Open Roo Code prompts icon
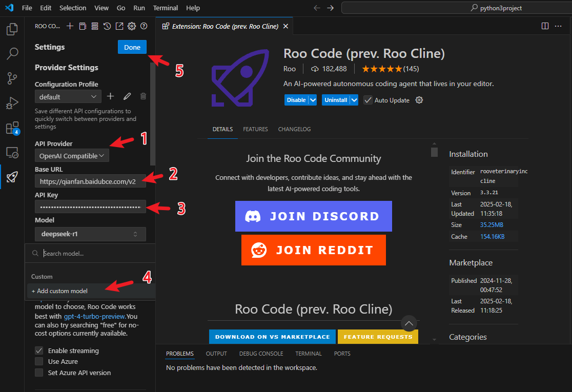Viewport: 572px width, 392px height. 83,26
